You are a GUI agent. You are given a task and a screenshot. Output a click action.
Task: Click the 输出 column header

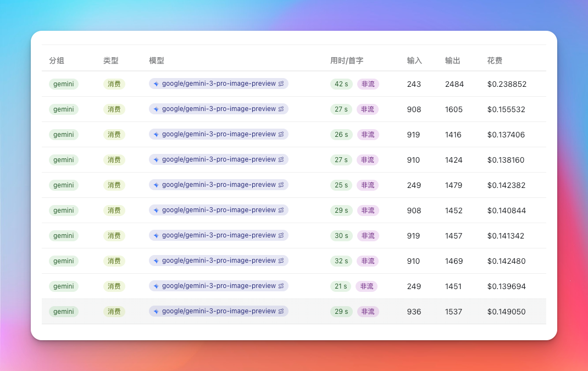tap(453, 60)
